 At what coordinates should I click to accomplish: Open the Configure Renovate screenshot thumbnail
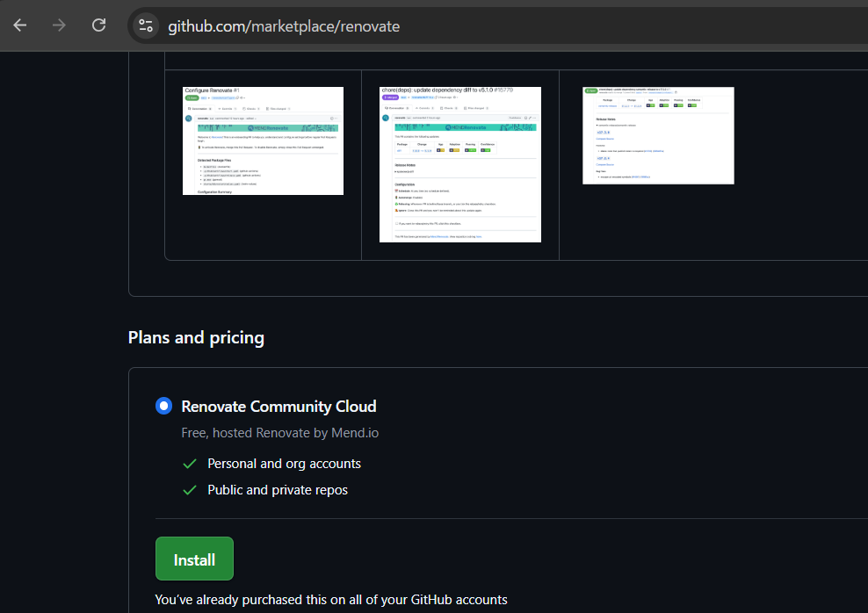pyautogui.click(x=263, y=141)
